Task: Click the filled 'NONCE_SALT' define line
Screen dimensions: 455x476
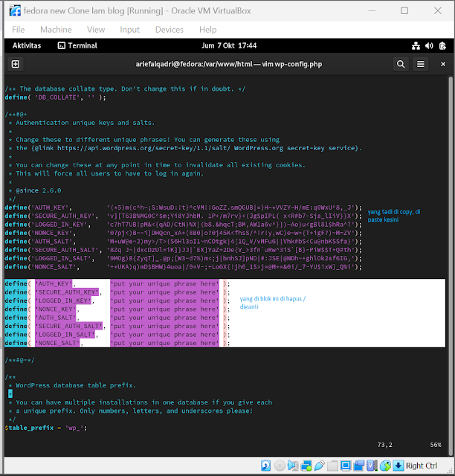Action: 184,267
